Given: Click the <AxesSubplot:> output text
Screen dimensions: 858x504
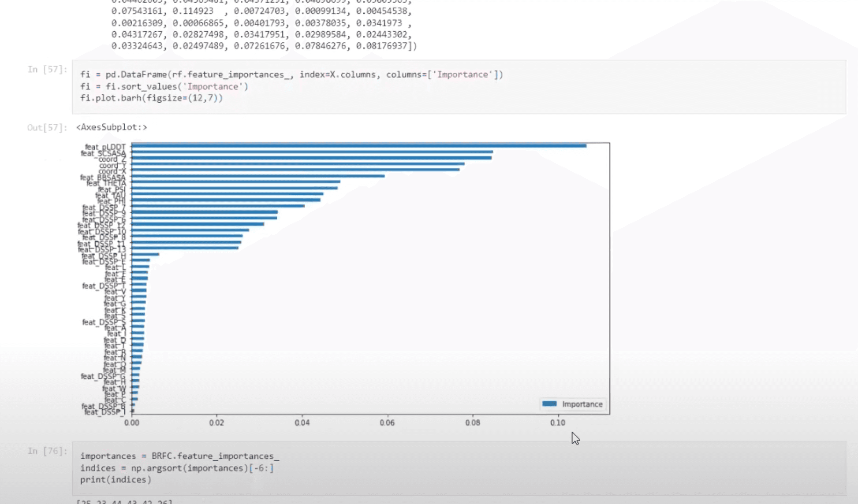Looking at the screenshot, I should pyautogui.click(x=112, y=127).
